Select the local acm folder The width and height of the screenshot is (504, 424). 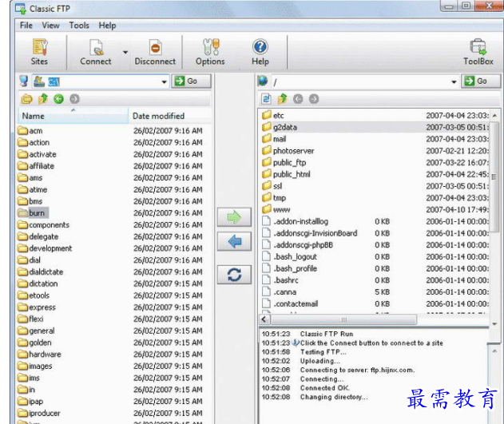point(30,131)
